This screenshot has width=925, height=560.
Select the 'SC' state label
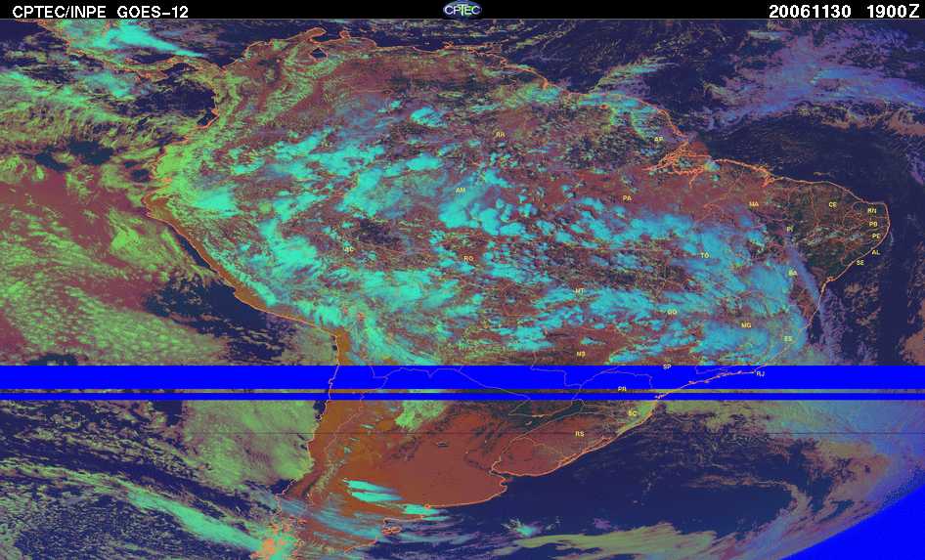point(633,413)
